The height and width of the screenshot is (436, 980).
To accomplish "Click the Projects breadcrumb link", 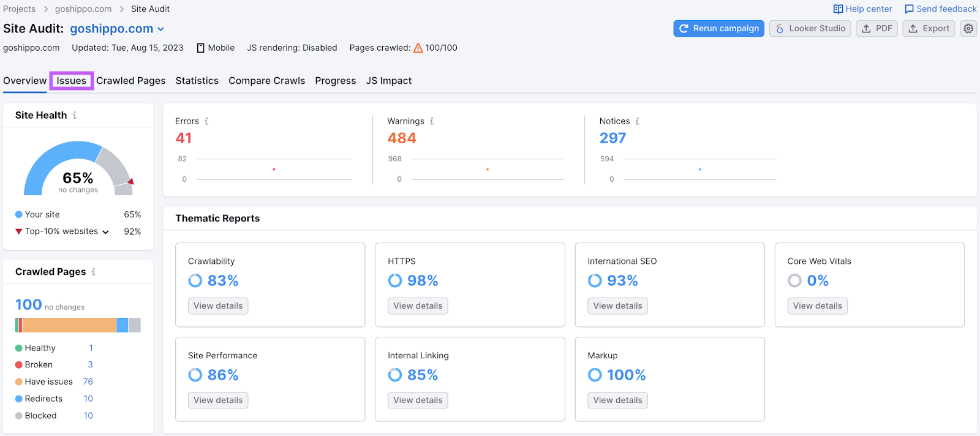I will click(x=19, y=9).
